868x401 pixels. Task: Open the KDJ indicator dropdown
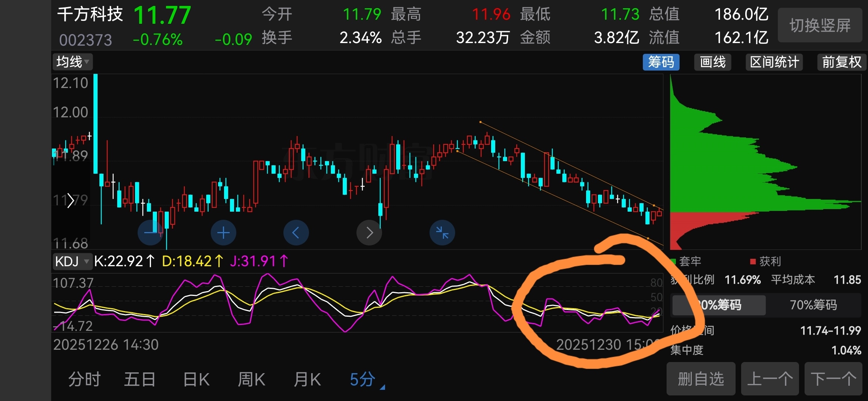click(72, 261)
